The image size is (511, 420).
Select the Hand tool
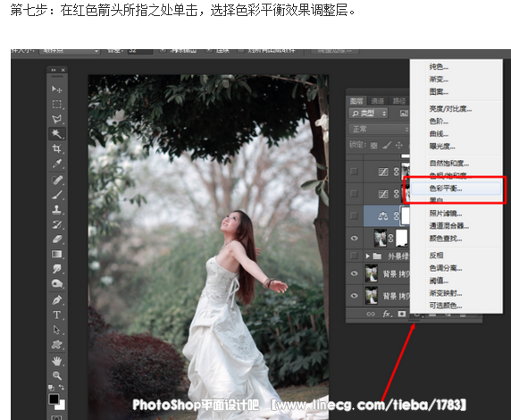(56, 361)
